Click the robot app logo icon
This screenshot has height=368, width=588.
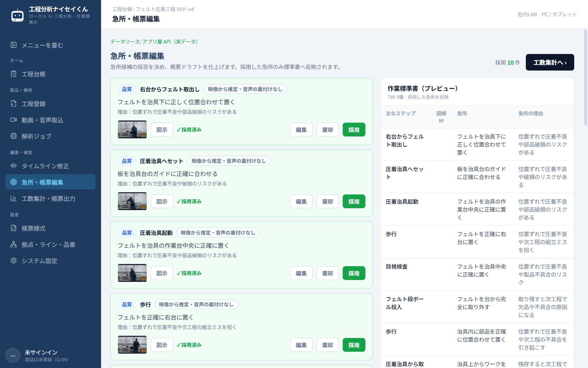[17, 15]
